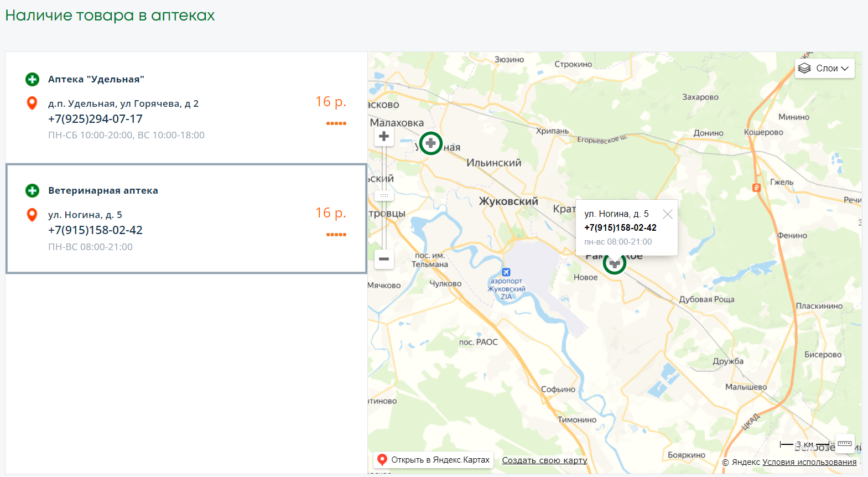Click the pharmacy marker near Malakhovka on map
The width and height of the screenshot is (868, 477).
pos(430,143)
